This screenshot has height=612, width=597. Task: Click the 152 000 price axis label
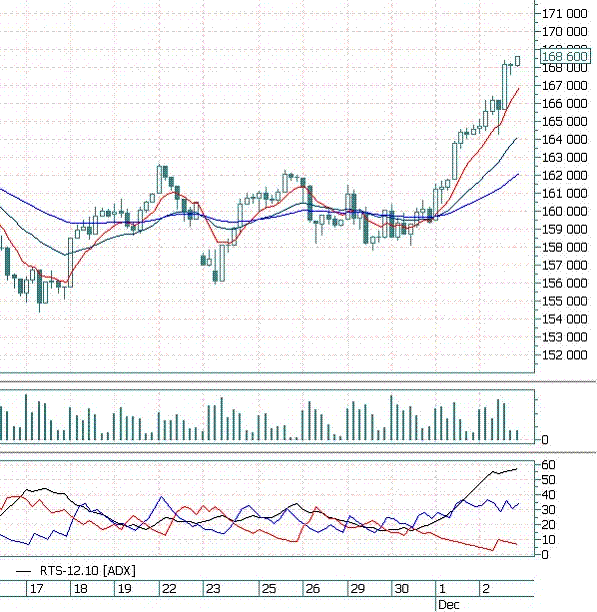coord(565,355)
